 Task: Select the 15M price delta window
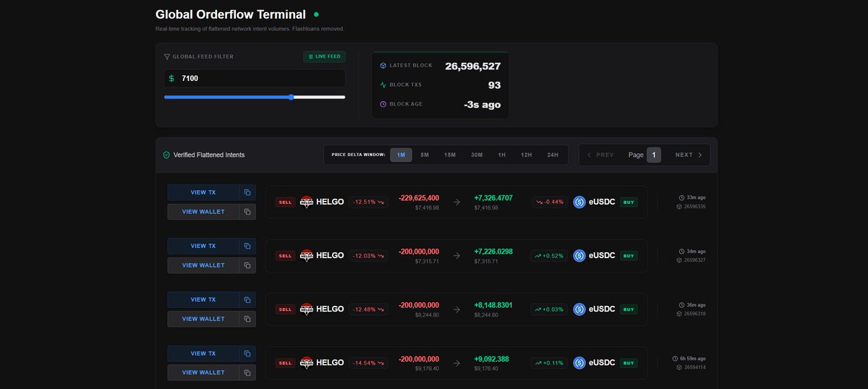tap(450, 155)
